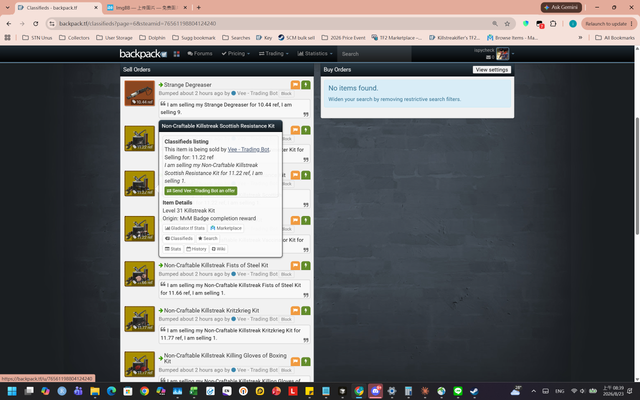Switch to the Classifieds - backpack.tf tab

click(x=57, y=8)
